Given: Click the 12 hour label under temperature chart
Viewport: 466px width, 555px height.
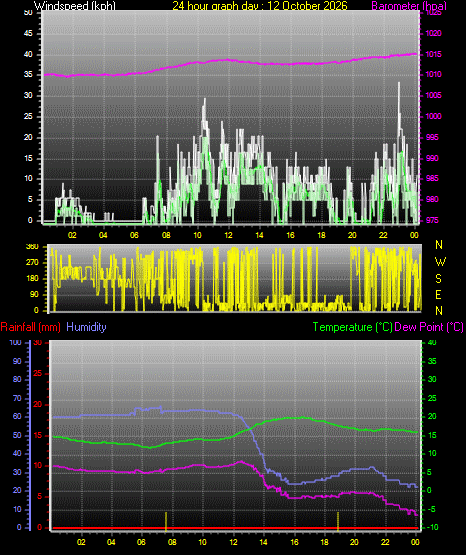Looking at the screenshot, I should point(234,542).
